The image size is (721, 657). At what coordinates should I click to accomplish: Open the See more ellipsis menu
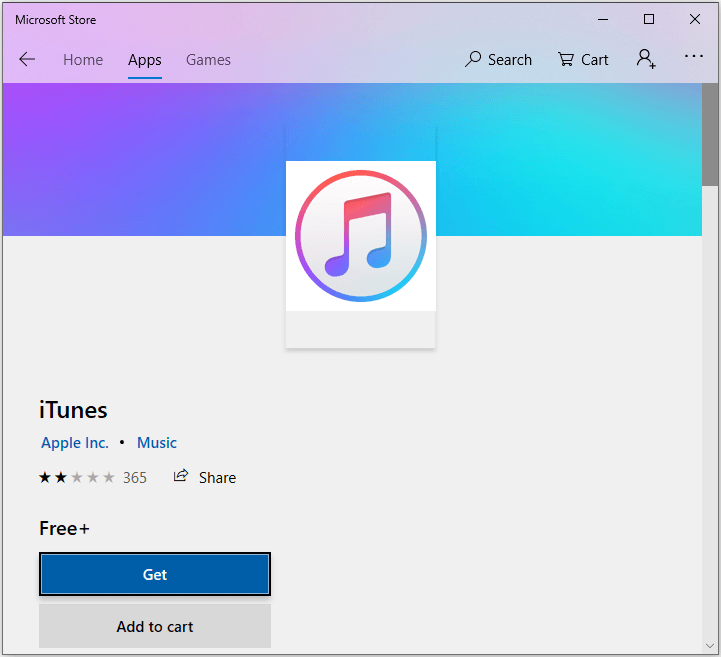[693, 56]
